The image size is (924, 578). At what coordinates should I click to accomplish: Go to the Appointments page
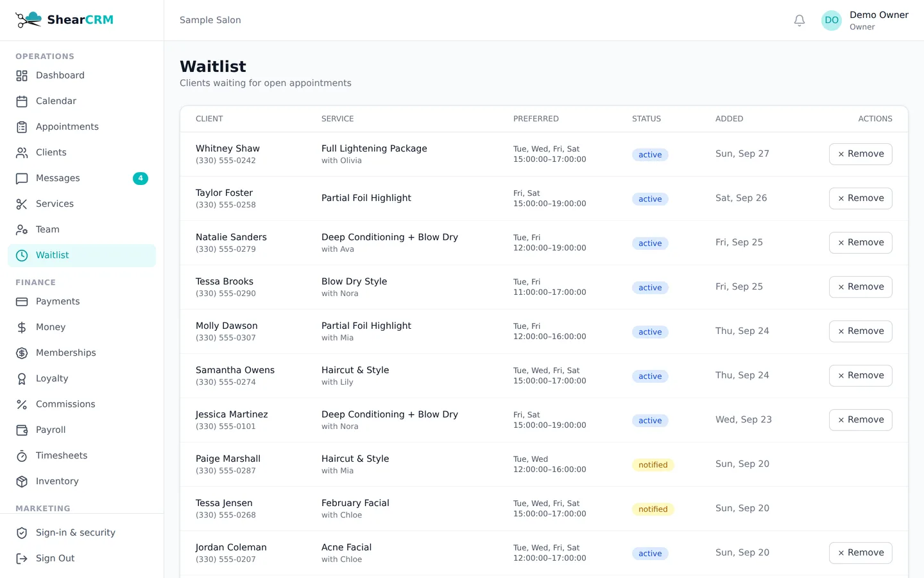81,127
